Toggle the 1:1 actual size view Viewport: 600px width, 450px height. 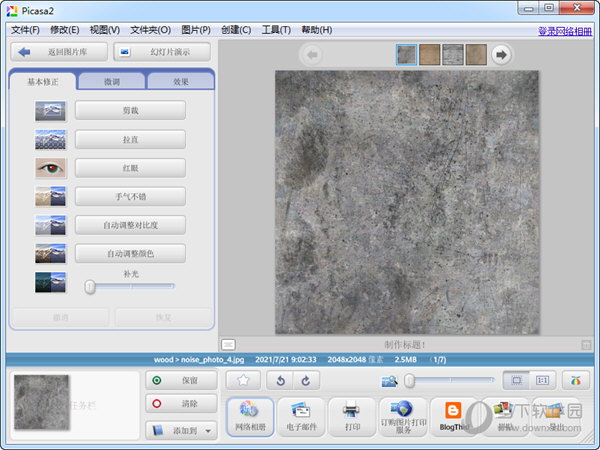tap(543, 380)
